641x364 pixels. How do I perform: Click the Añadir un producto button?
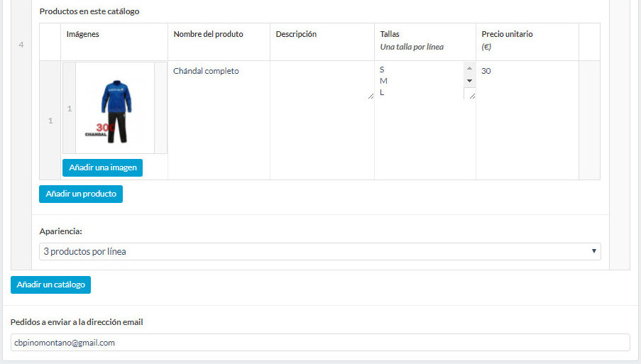[81, 194]
